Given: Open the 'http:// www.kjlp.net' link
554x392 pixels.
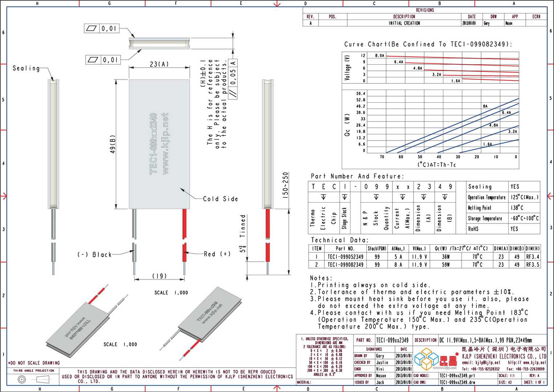Looking at the screenshot, I should click(527, 363).
